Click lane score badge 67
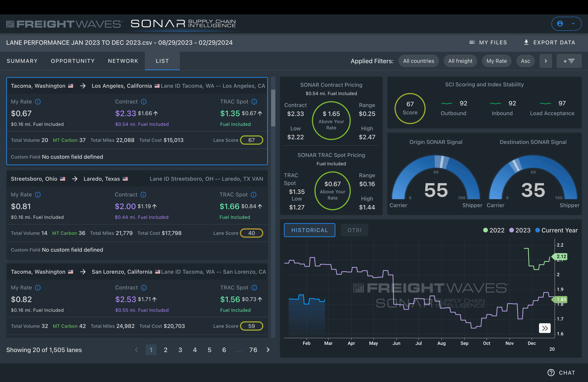Image resolution: width=588 pixels, height=382 pixels. [x=251, y=140]
